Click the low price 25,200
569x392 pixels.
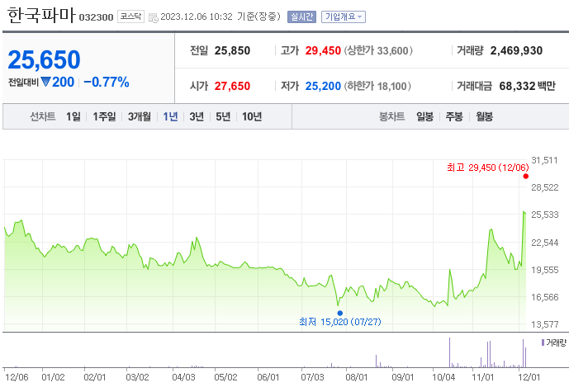323,87
